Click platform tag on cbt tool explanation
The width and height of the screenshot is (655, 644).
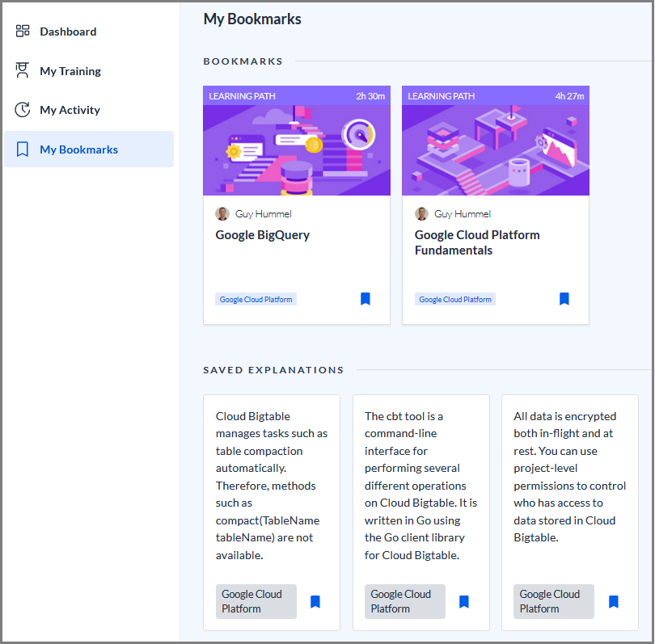click(x=405, y=601)
